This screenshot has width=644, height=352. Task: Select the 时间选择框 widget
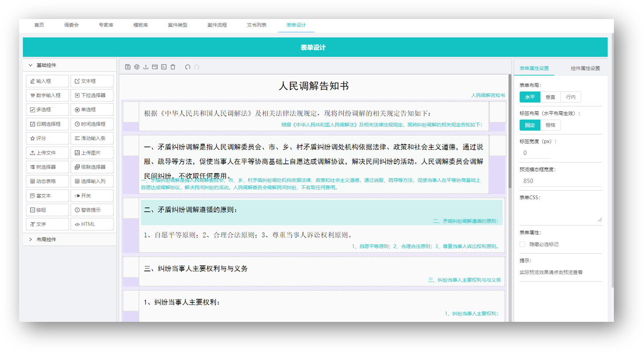(x=92, y=124)
